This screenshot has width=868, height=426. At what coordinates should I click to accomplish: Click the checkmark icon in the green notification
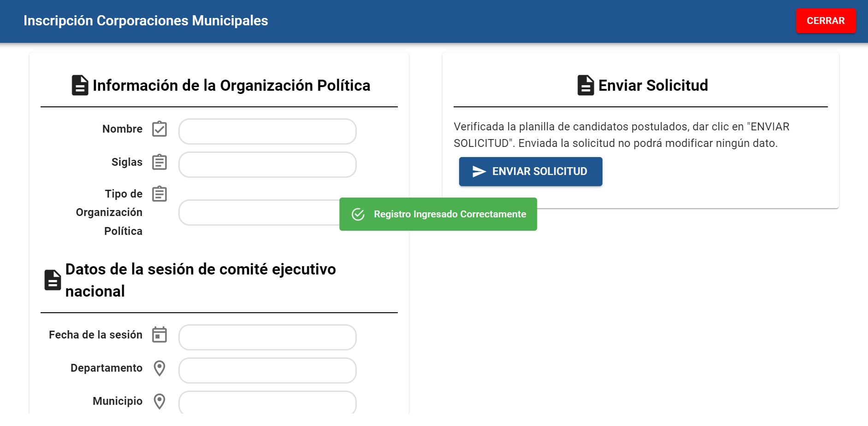click(358, 214)
